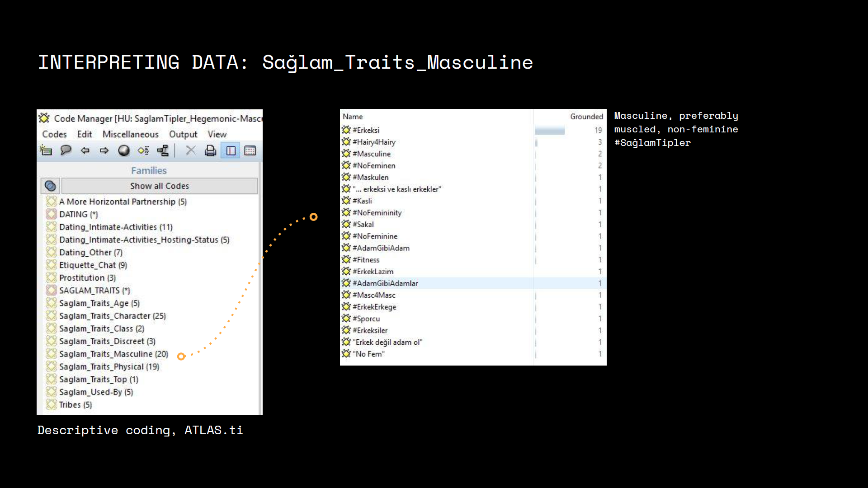Select the #Hairy4Hairy code row
This screenshot has height=488, width=868.
click(x=374, y=142)
